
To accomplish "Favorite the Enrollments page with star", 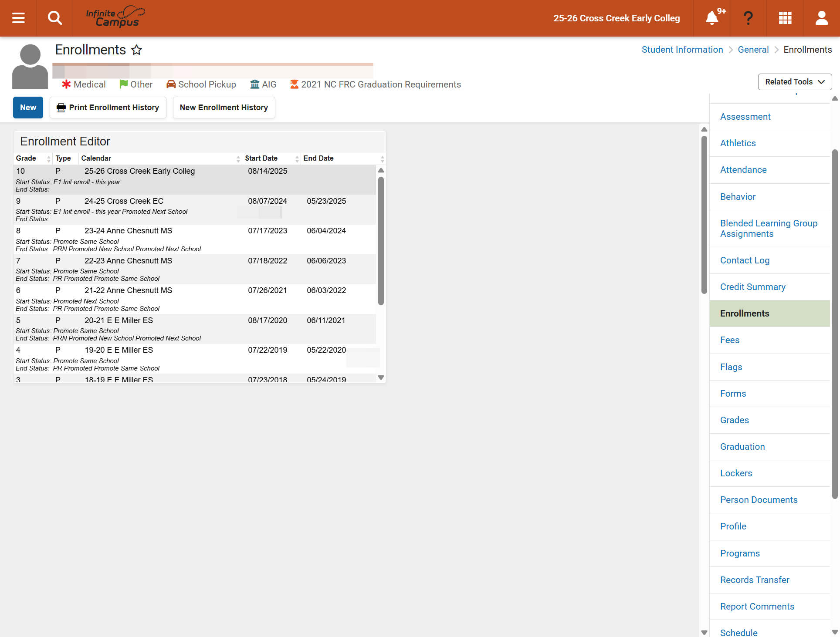I will (x=137, y=50).
